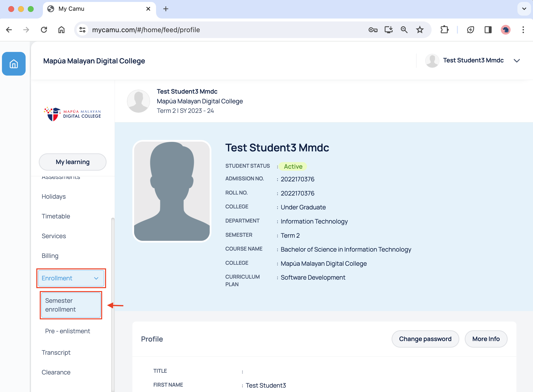Click Bachelor of Science in Information Technology
This screenshot has height=392, width=533.
pyautogui.click(x=346, y=249)
